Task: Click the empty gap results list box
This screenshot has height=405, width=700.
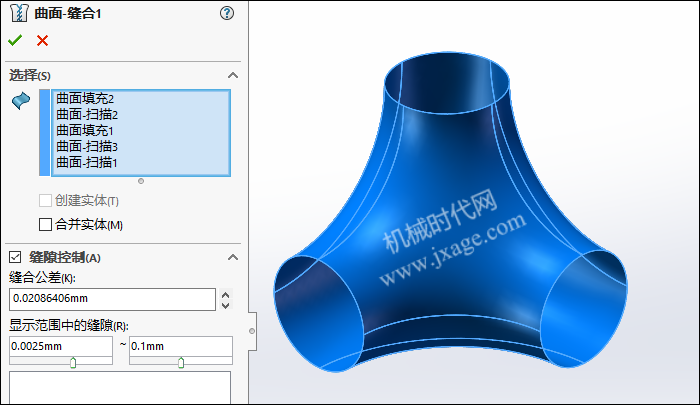Action: tap(120, 388)
